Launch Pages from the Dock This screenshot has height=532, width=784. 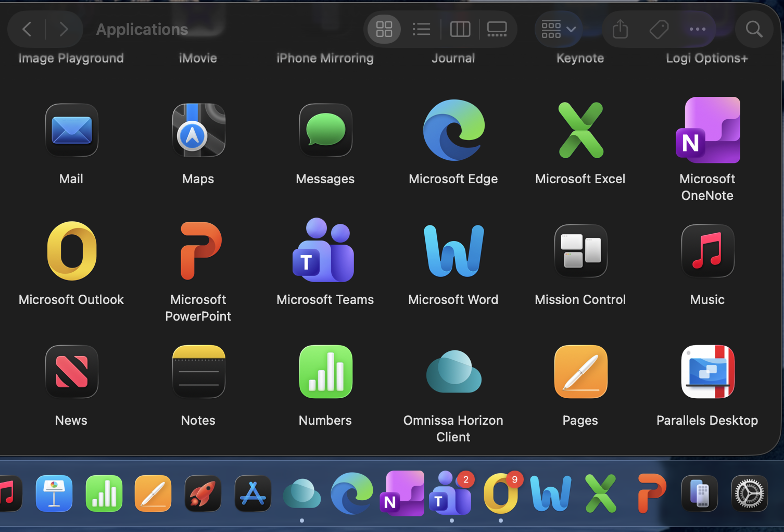pos(153,493)
